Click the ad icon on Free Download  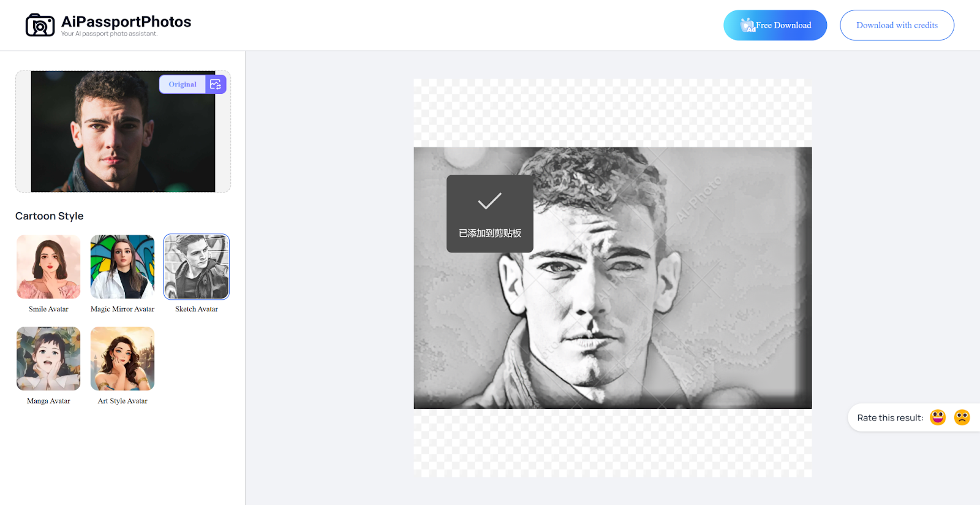click(747, 25)
